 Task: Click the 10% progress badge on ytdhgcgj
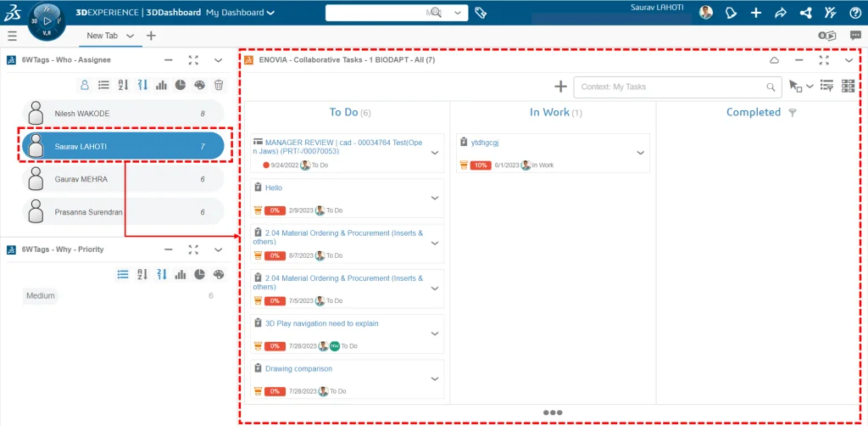(x=480, y=165)
